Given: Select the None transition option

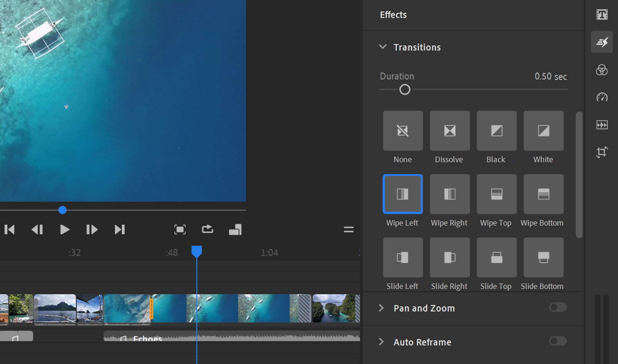Looking at the screenshot, I should pyautogui.click(x=402, y=131).
